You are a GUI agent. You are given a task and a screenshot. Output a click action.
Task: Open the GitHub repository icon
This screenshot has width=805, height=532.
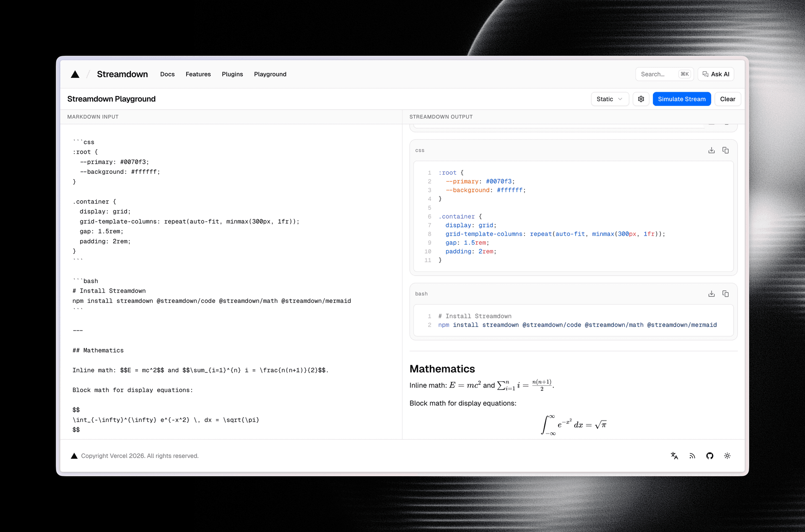point(709,456)
